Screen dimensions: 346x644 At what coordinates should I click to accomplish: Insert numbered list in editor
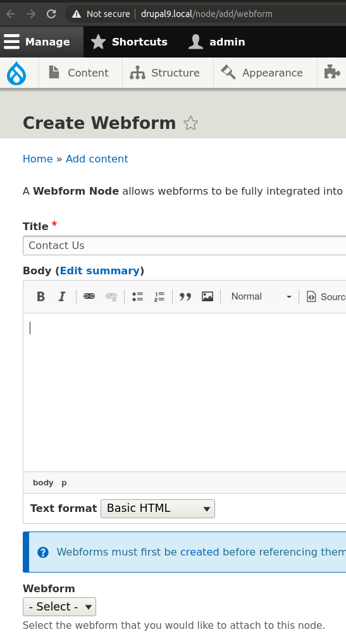(159, 296)
